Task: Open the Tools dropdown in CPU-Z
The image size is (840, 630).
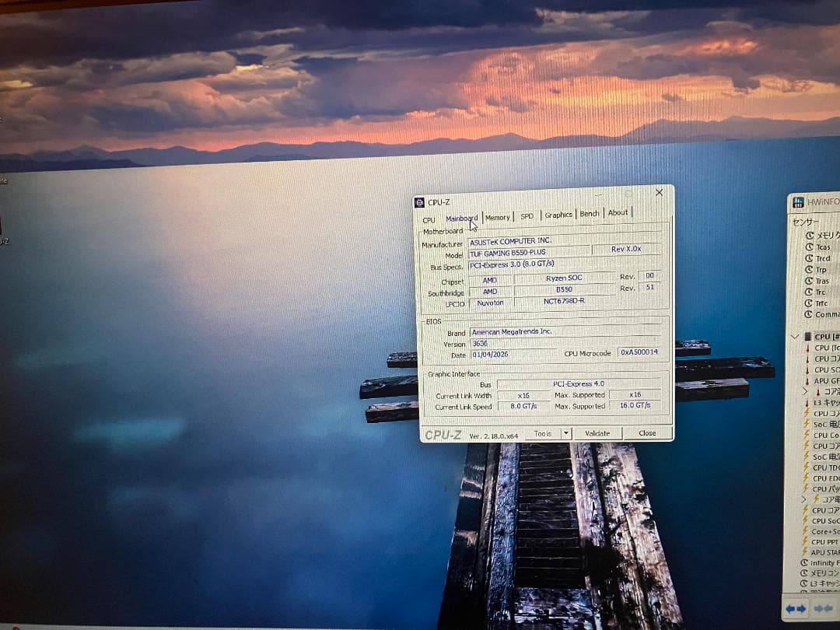Action: tap(565, 433)
